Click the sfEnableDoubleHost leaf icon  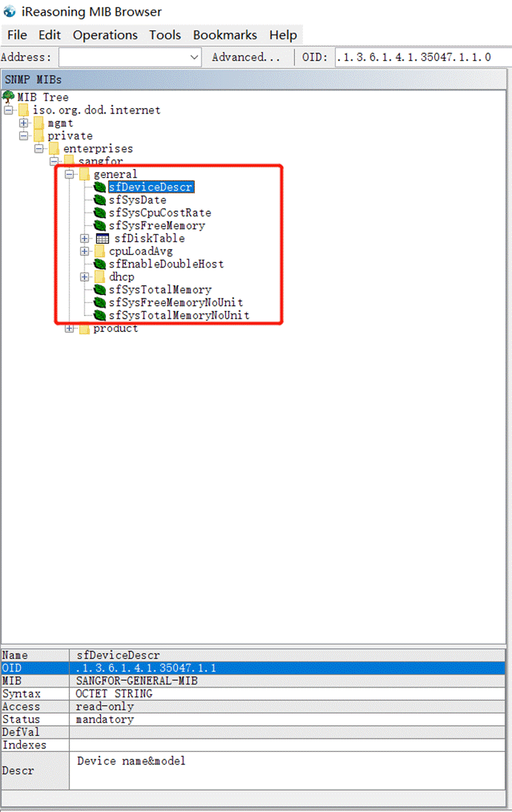(x=100, y=264)
